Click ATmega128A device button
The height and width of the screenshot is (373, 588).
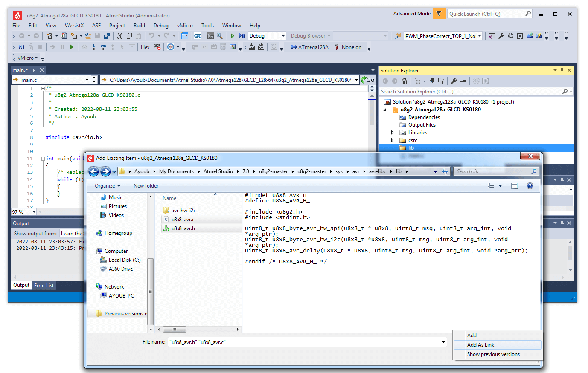[x=309, y=47]
